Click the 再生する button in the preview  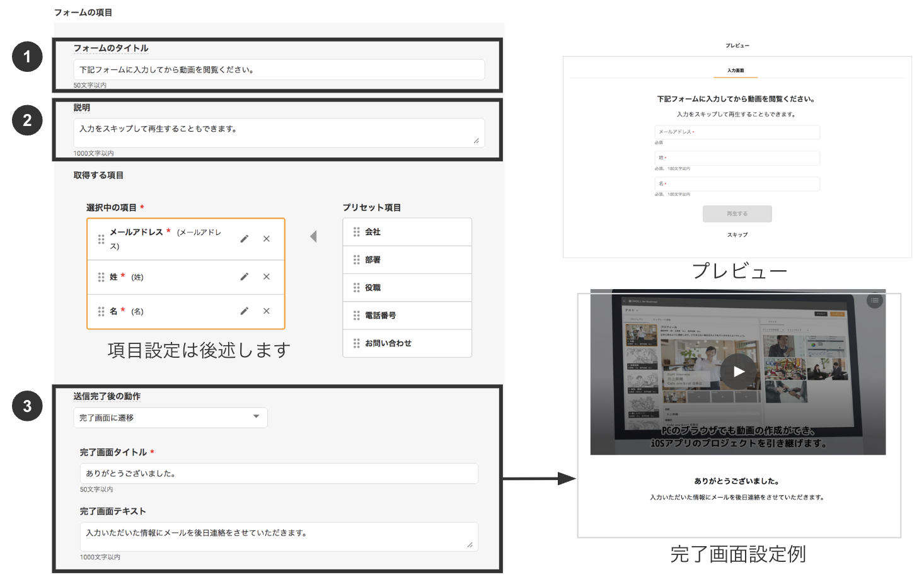tap(737, 214)
